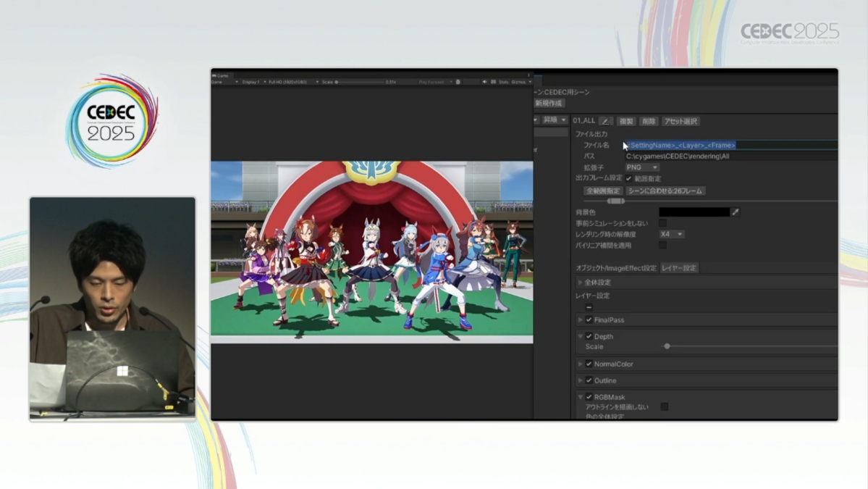Click the ファイル名 input field

tap(730, 145)
